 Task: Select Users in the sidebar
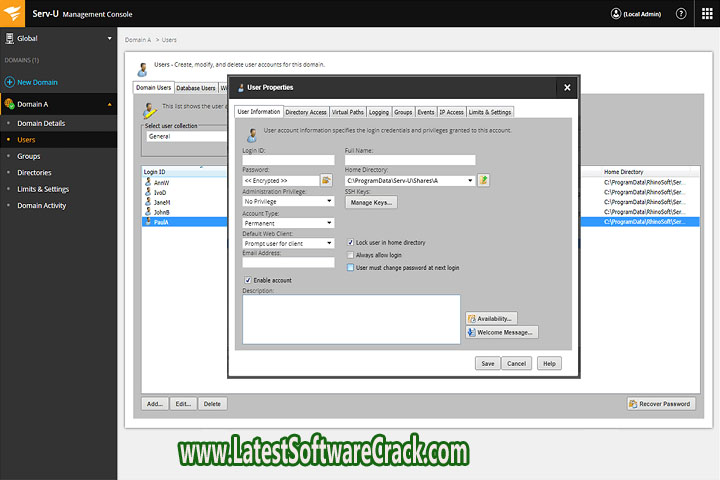coord(26,140)
